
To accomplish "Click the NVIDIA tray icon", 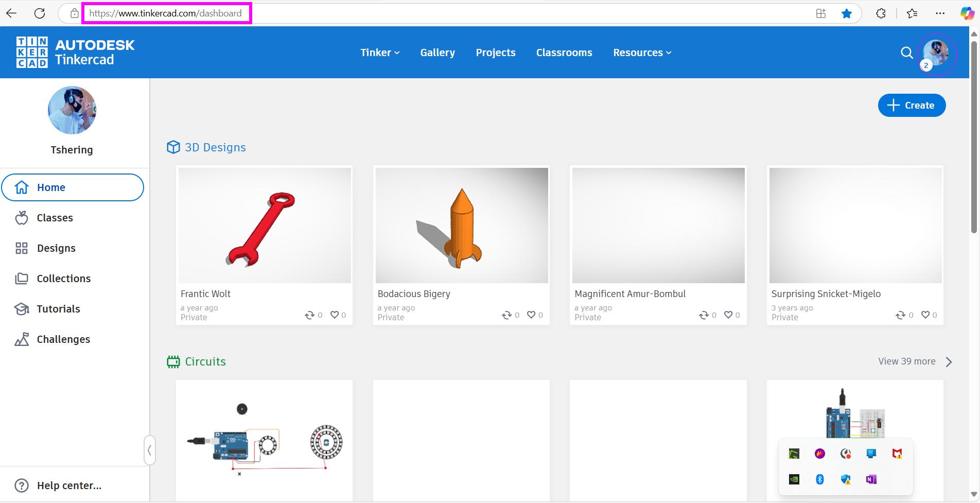I will (x=794, y=479).
